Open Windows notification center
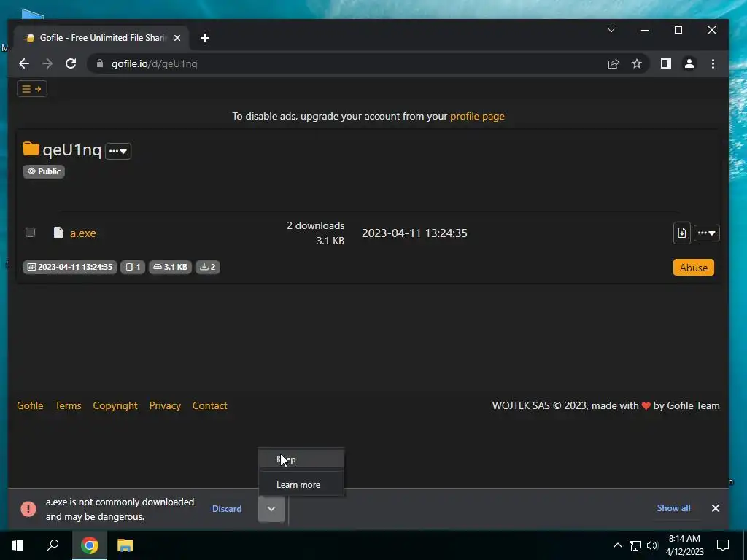The height and width of the screenshot is (560, 747). (723, 545)
